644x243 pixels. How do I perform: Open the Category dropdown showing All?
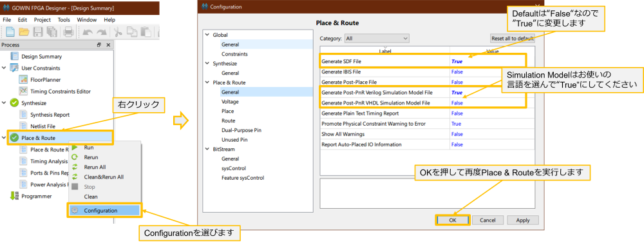(377, 38)
